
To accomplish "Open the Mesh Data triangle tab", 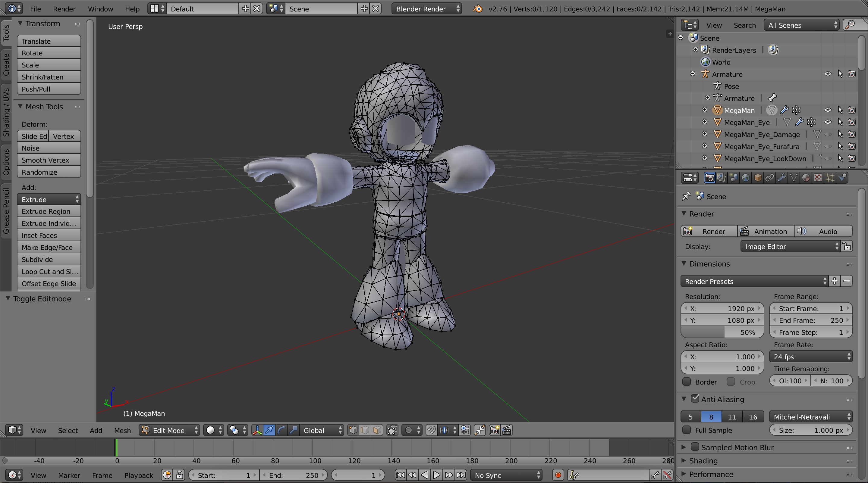I will (794, 178).
